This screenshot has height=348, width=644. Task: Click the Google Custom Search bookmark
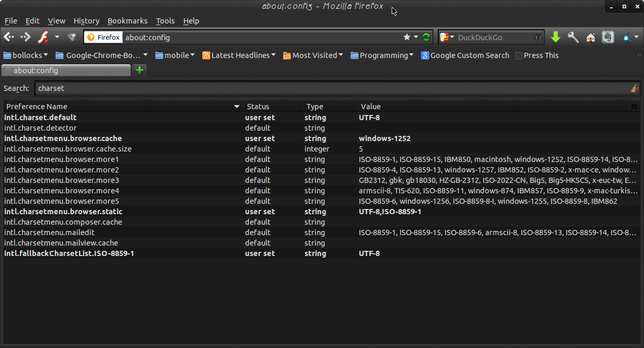click(465, 55)
